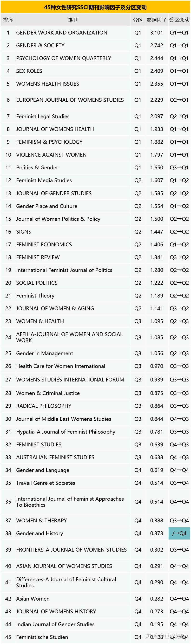Select GENDER WORK AND ORGANIZATION journal name

[x=62, y=33]
